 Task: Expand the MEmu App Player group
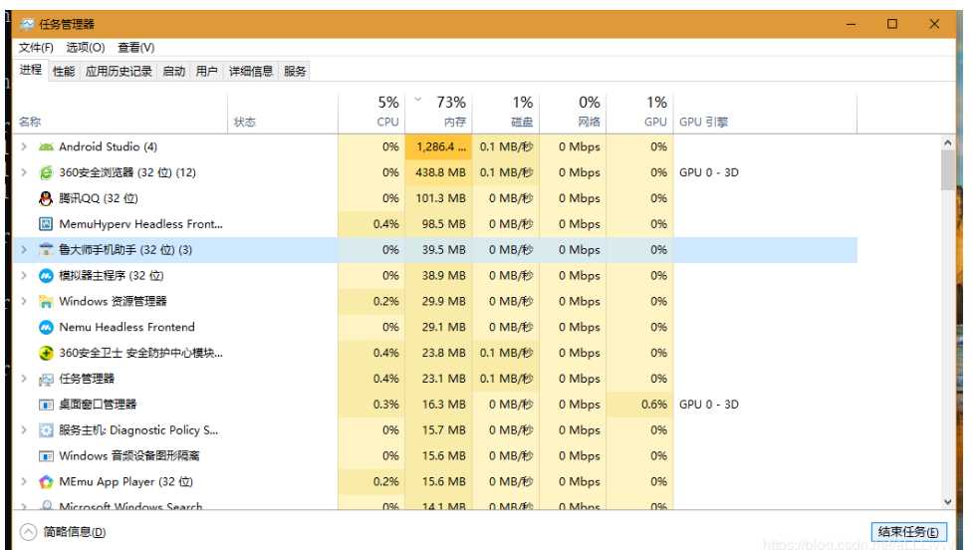[24, 481]
